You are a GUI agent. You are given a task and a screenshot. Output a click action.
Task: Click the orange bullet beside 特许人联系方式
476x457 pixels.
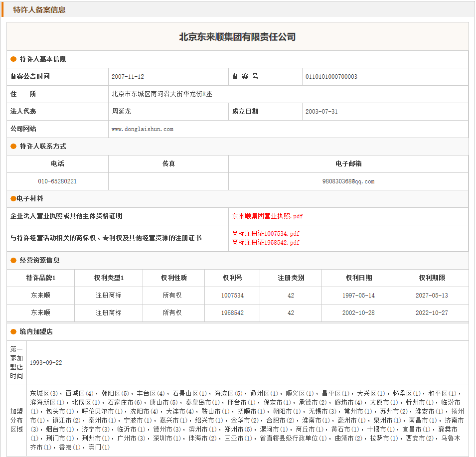point(13,147)
